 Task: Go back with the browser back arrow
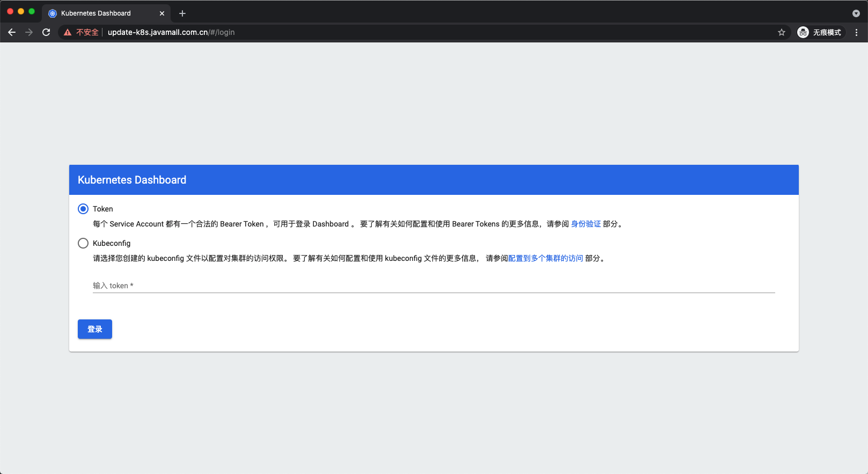[x=12, y=32]
